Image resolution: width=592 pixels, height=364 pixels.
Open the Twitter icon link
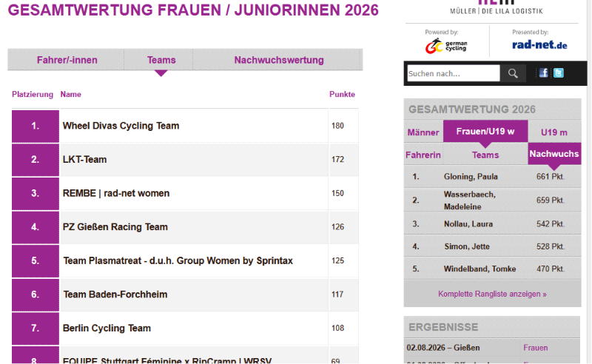point(559,73)
